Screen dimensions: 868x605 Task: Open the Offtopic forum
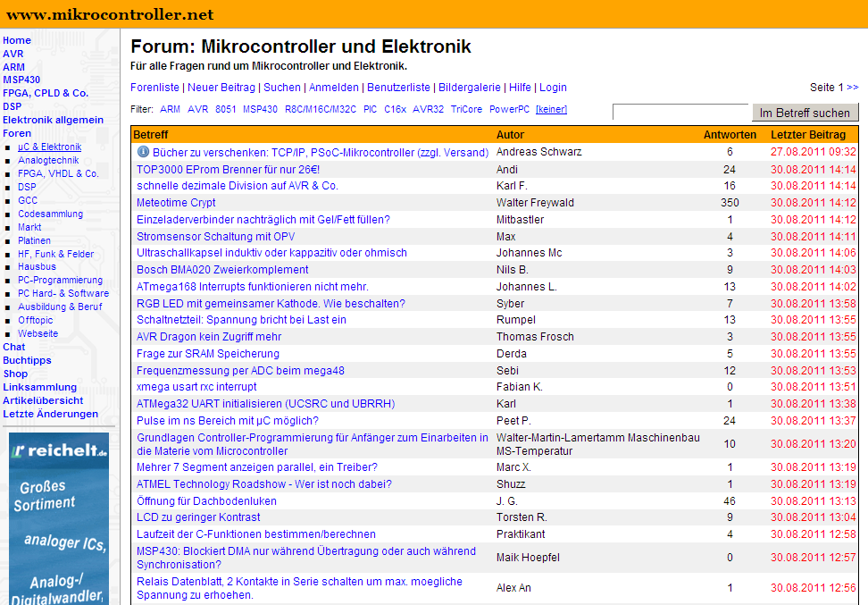(x=36, y=320)
